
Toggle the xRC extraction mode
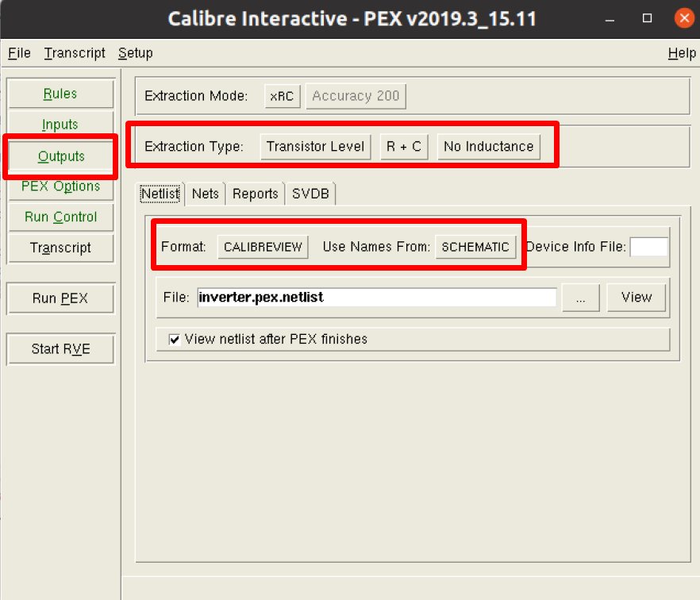[x=282, y=96]
